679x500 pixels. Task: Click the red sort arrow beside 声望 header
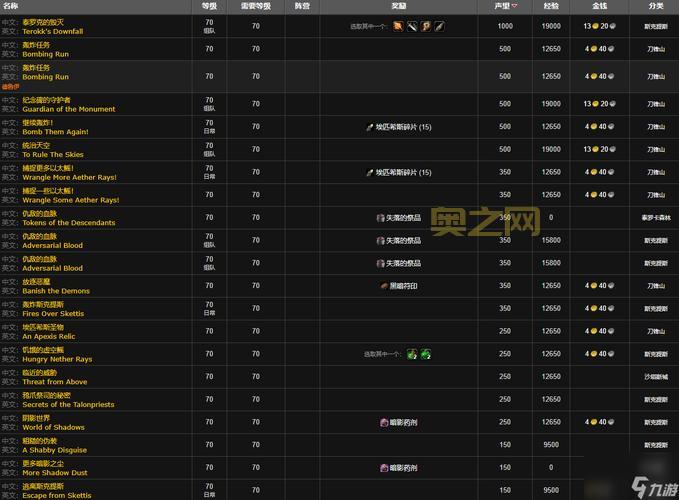click(x=515, y=6)
